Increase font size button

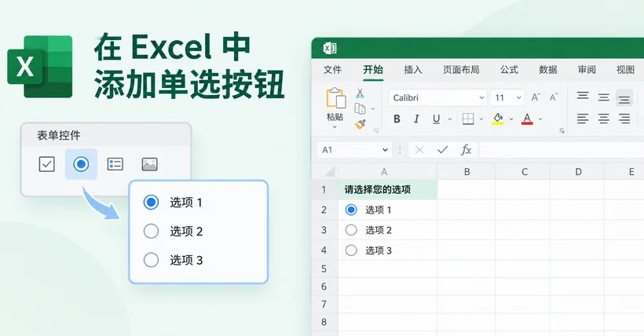[536, 97]
